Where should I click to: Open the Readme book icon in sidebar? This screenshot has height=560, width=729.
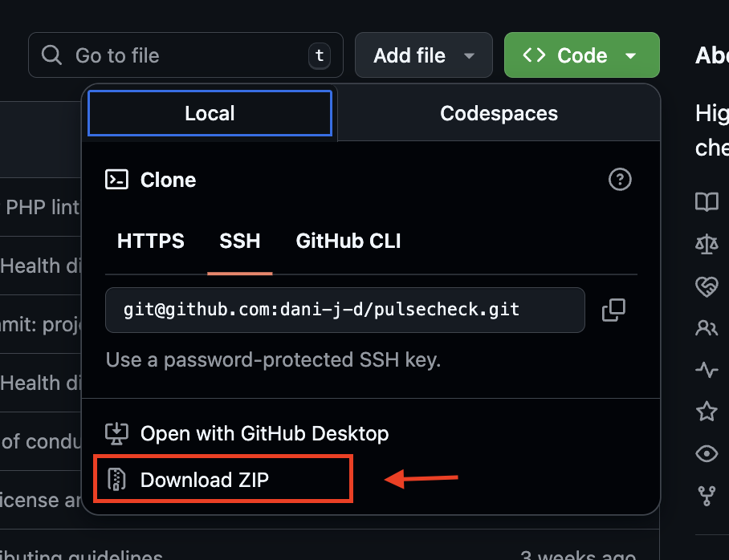coord(707,201)
